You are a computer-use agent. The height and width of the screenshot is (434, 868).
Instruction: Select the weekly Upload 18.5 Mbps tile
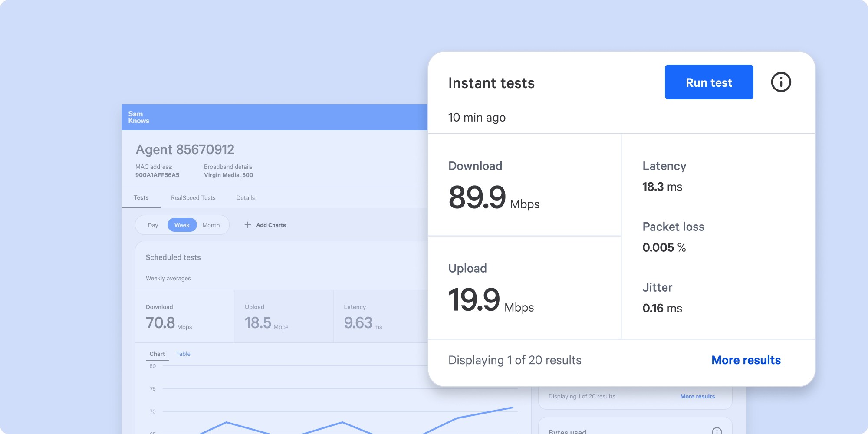point(284,316)
